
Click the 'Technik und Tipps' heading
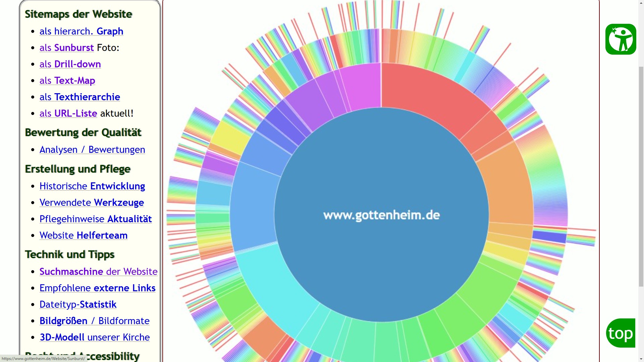pyautogui.click(x=69, y=254)
